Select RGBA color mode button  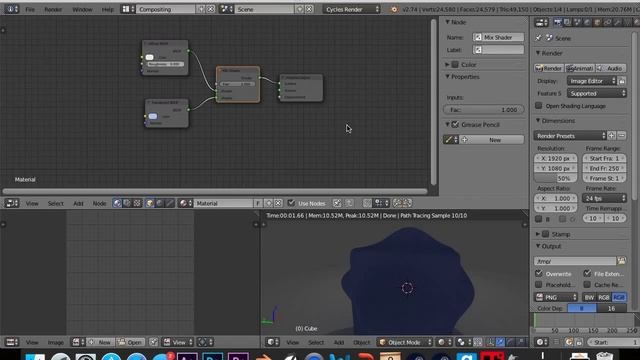[619, 297]
